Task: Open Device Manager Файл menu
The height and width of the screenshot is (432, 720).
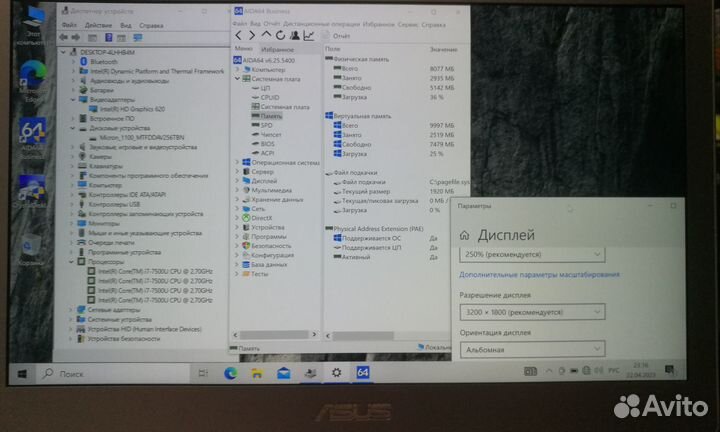Action: click(69, 25)
